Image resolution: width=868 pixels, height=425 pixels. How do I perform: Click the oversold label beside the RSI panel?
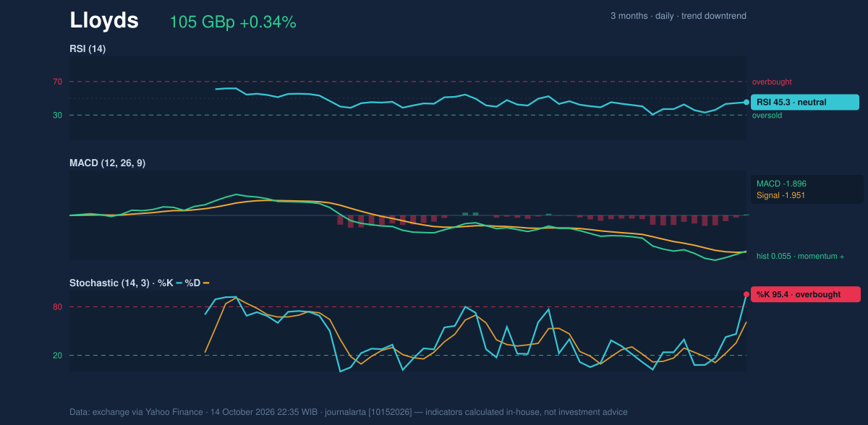[767, 116]
